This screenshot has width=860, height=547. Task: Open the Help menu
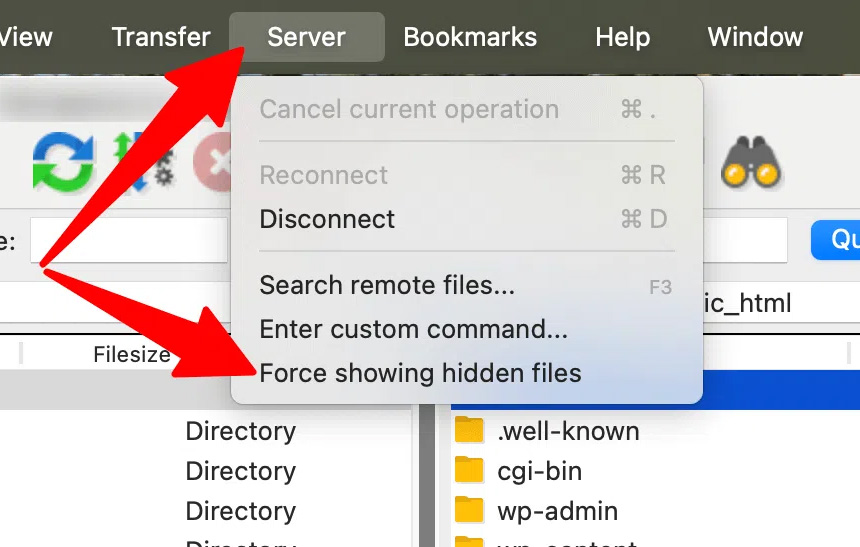(x=622, y=37)
